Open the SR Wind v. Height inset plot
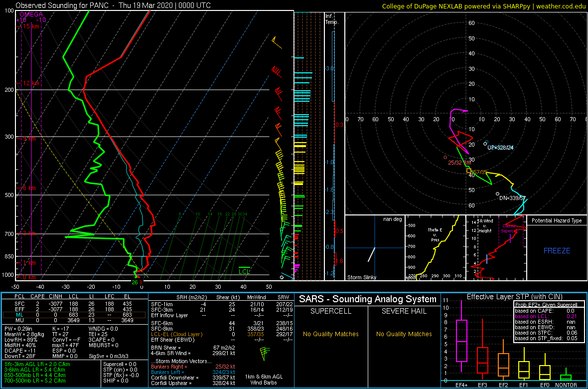Image resolution: width=588 pixels, height=389 pixels. 496,247
